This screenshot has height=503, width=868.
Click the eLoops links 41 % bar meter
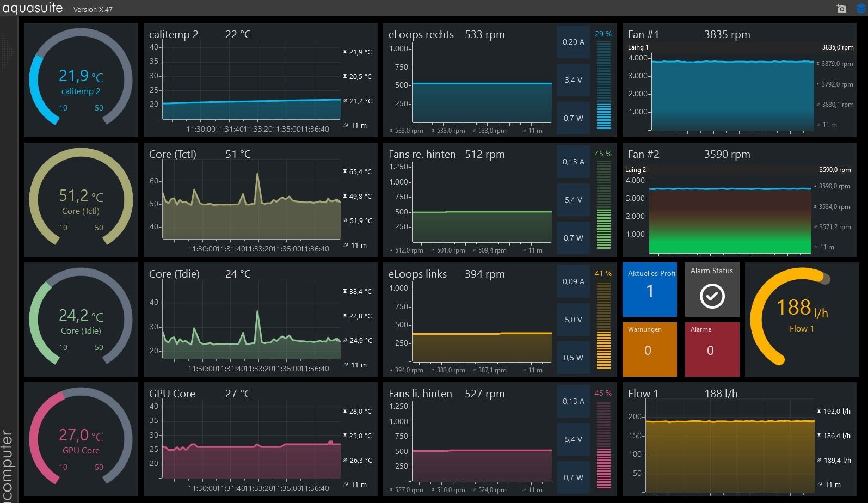click(604, 325)
